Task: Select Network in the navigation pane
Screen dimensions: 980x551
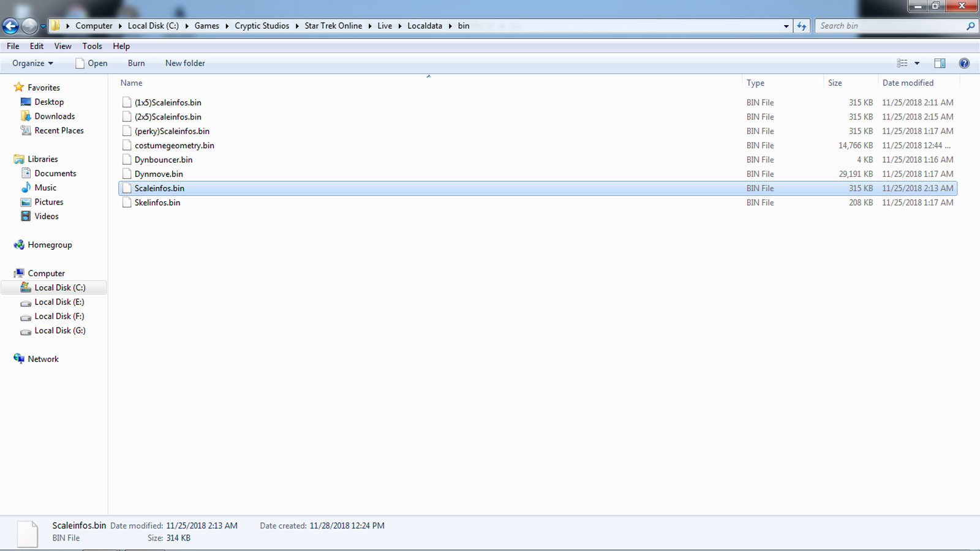Action: (x=43, y=359)
